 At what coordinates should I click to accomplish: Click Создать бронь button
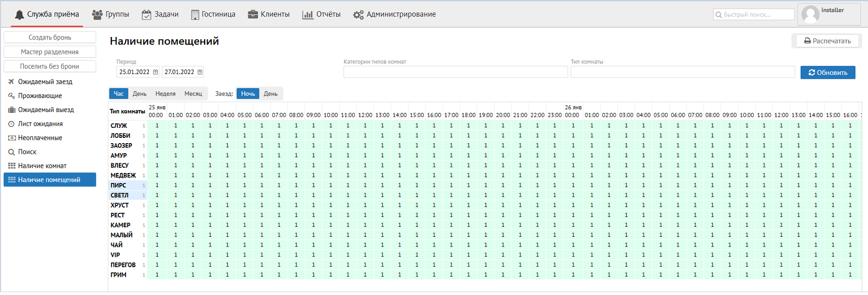pyautogui.click(x=50, y=37)
